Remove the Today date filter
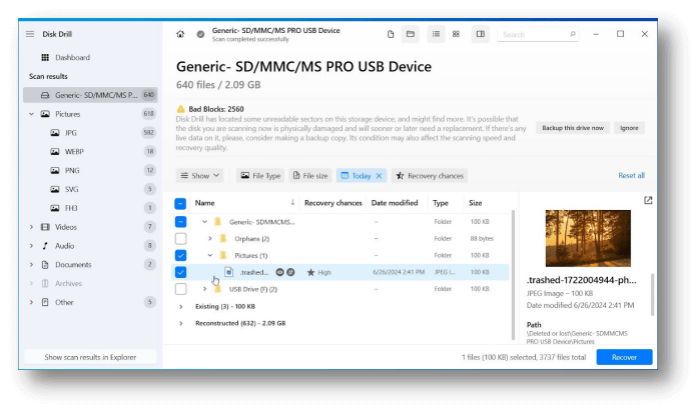Screen dimensions: 699x412 [x=379, y=176]
